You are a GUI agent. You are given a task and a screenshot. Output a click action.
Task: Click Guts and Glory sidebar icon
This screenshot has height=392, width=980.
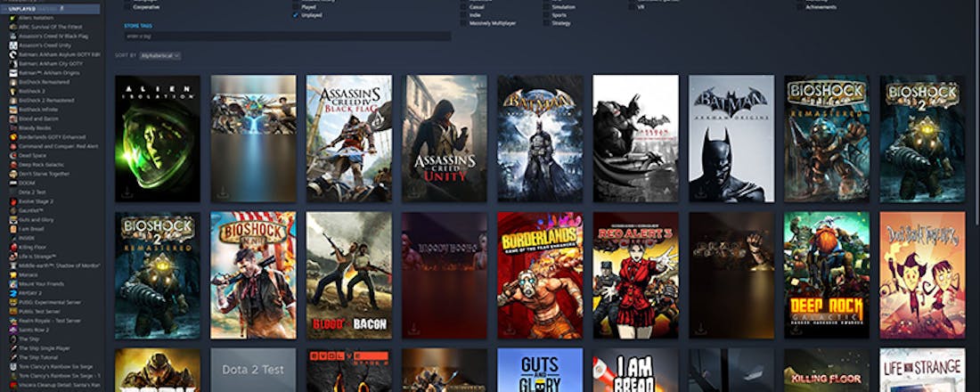click(12, 219)
